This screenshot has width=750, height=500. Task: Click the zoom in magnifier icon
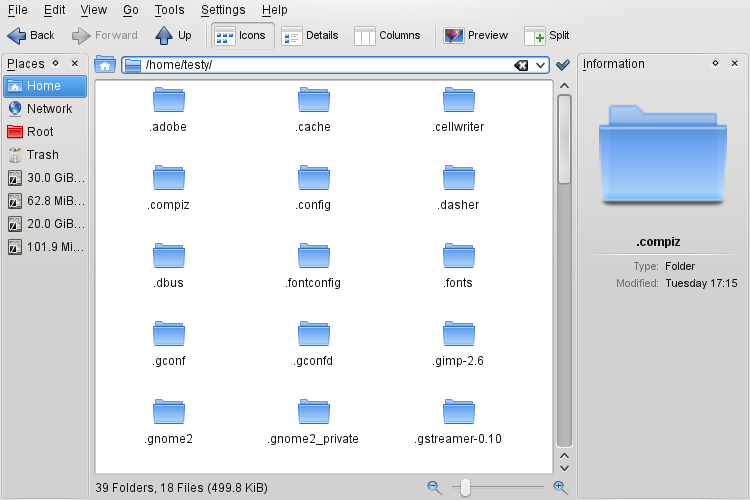coord(560,487)
